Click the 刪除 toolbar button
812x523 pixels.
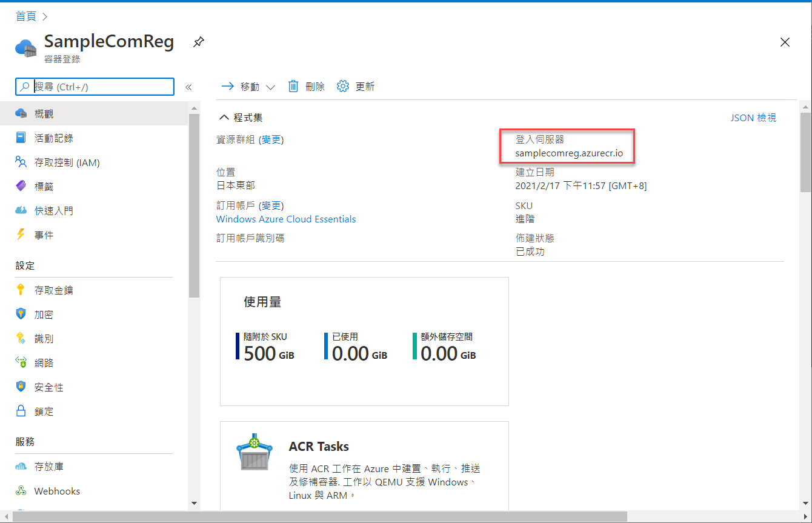tap(306, 87)
